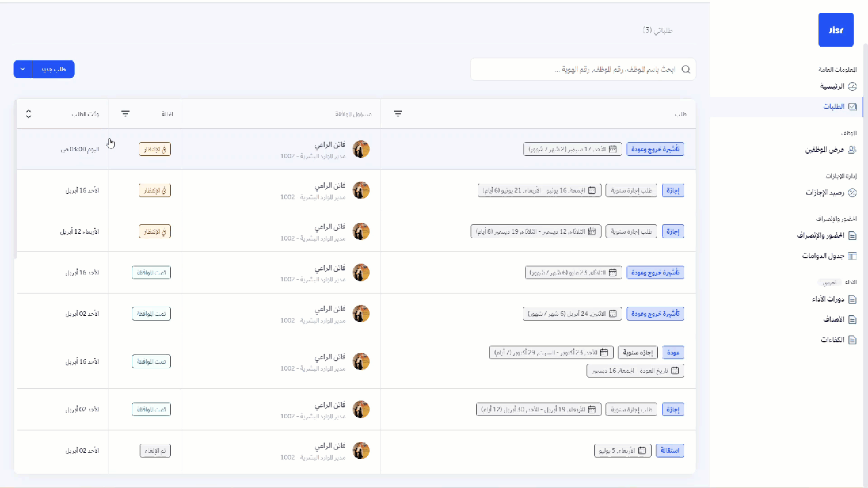Focus the employee search input field

coord(576,69)
